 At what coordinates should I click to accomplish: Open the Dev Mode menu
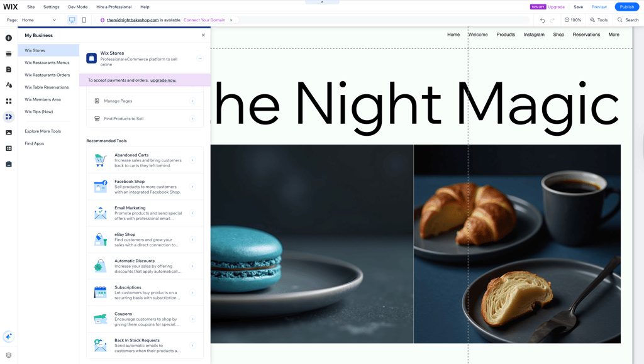77,7
